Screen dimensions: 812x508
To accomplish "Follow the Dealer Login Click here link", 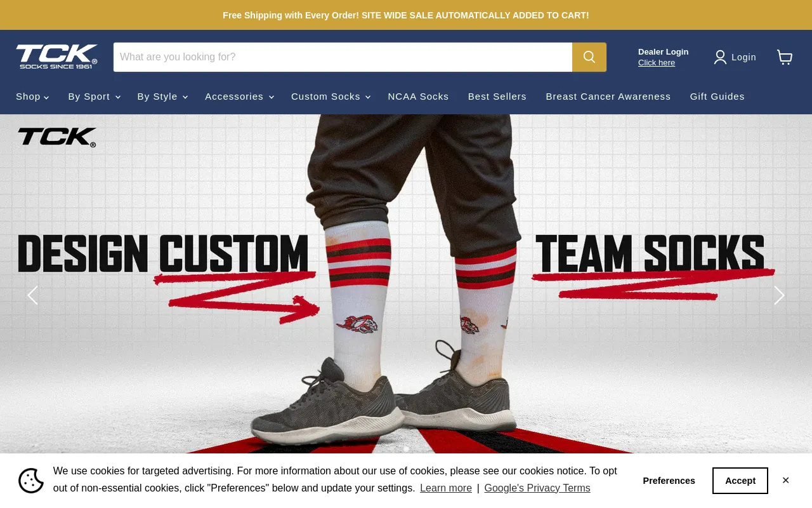I will pyautogui.click(x=657, y=63).
